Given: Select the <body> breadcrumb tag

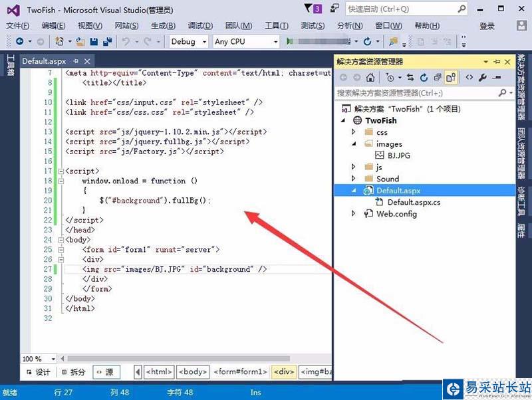Looking at the screenshot, I should coord(193,372).
